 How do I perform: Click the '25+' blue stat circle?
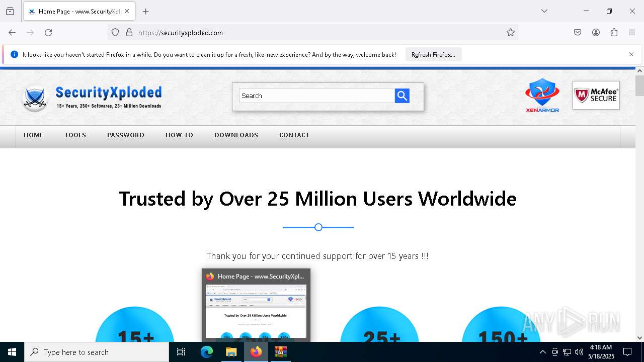coord(380,324)
